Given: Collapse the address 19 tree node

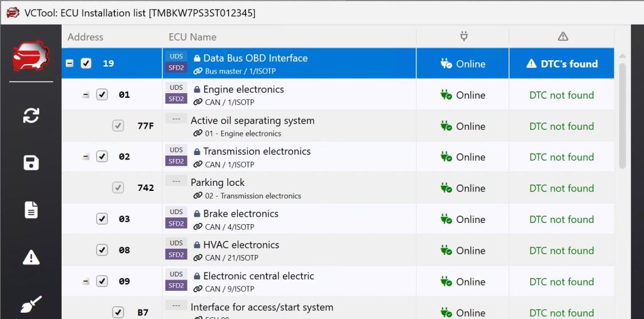Looking at the screenshot, I should [x=70, y=63].
